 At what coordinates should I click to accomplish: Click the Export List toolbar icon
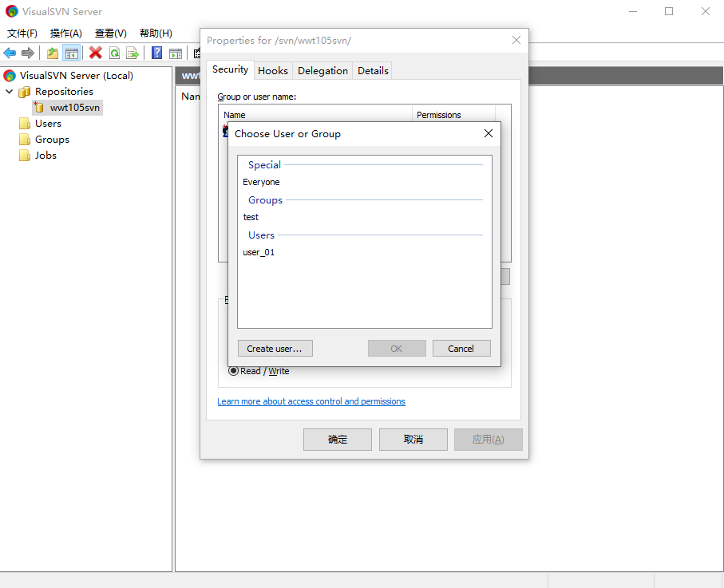(133, 53)
